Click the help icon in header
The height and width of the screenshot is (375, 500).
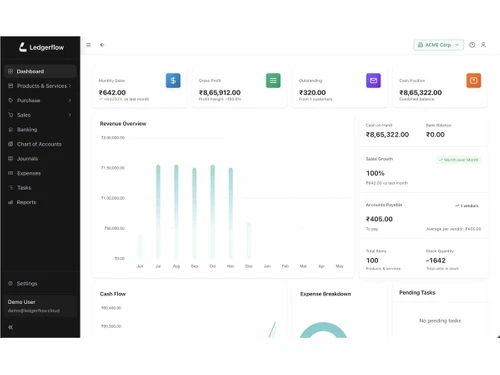(x=472, y=45)
